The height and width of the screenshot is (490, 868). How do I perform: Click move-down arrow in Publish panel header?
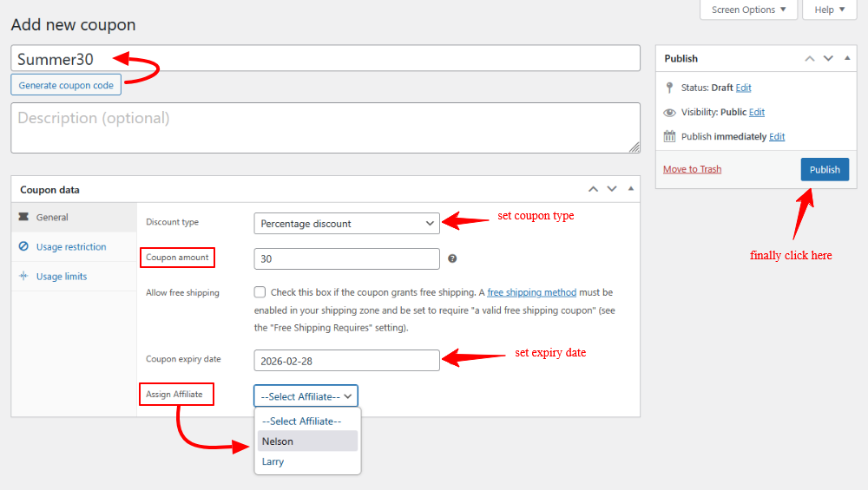828,59
